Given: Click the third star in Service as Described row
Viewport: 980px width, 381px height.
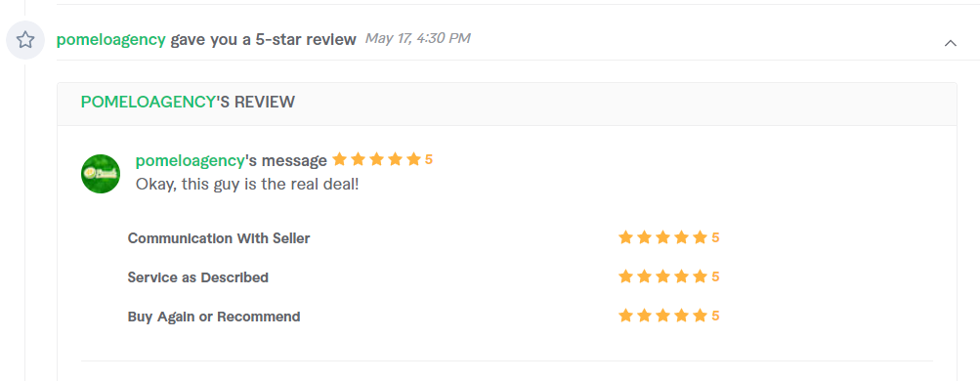Looking at the screenshot, I should point(662,276).
